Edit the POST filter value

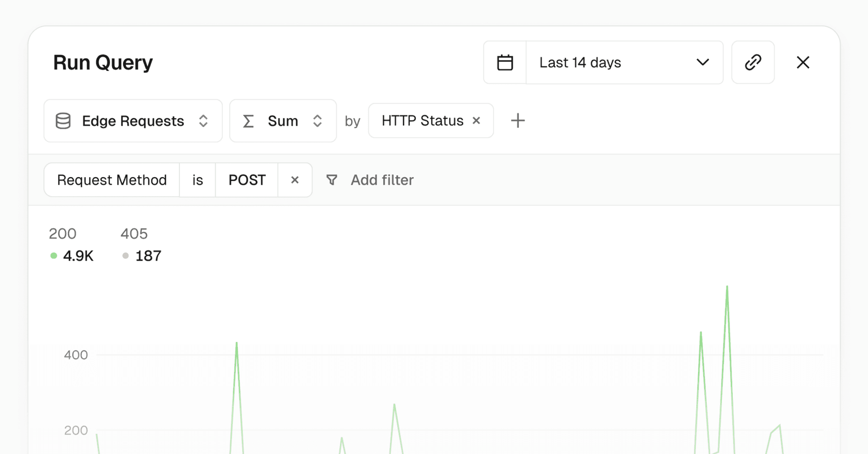coord(247,180)
